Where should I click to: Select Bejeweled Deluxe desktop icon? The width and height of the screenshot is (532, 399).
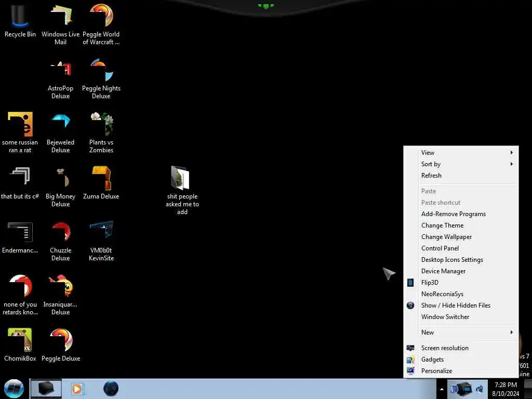coord(60,133)
